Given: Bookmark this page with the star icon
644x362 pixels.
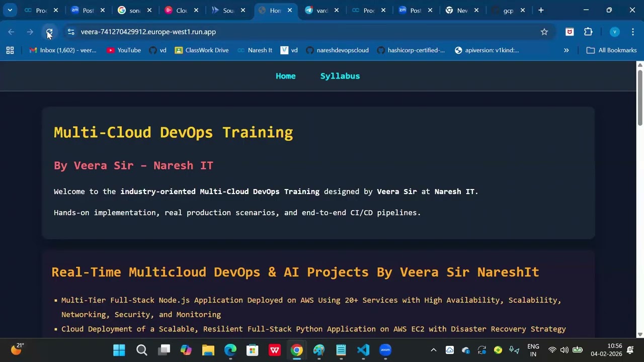Looking at the screenshot, I should pos(544,32).
